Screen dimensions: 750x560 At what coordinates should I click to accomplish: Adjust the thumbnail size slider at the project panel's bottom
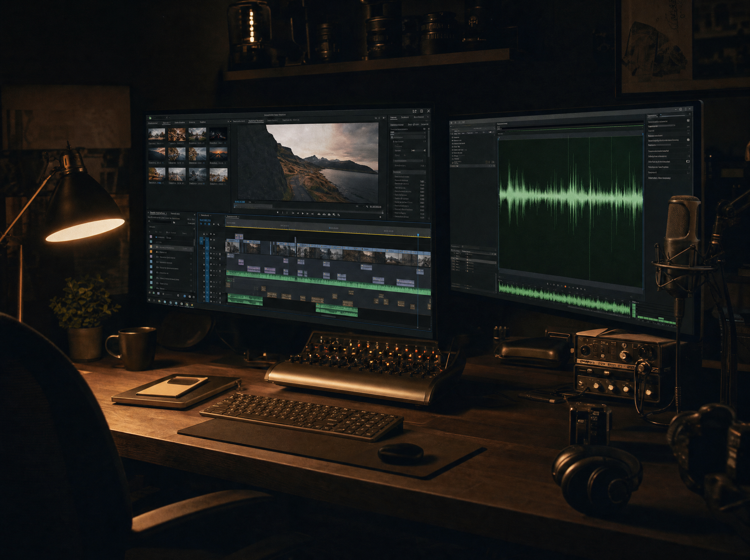pyautogui.click(x=169, y=295)
